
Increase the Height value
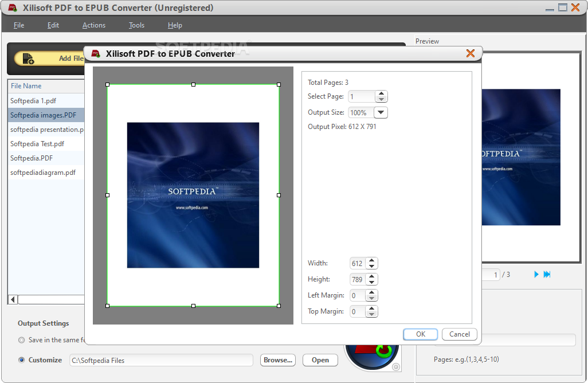tap(371, 276)
